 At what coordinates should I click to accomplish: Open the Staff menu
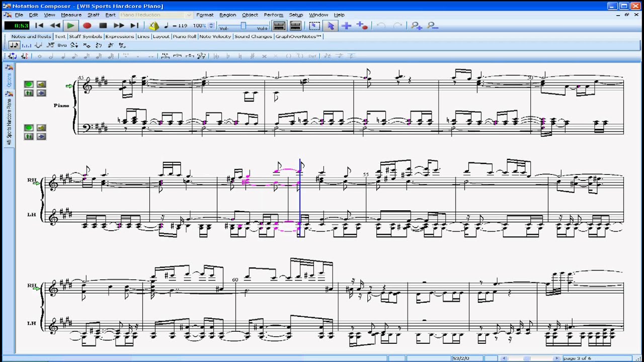(x=94, y=15)
